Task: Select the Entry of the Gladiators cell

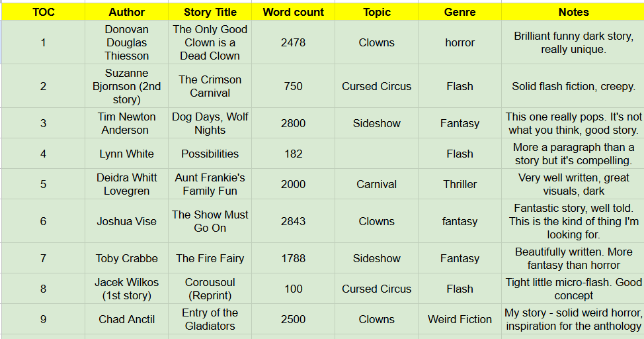Action: (210, 319)
